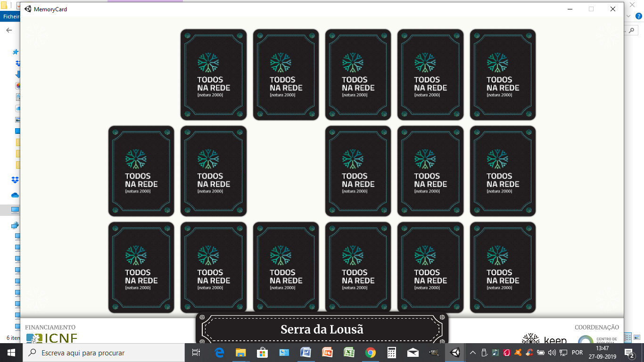Flip the last card in the top row
Image resolution: width=644 pixels, height=362 pixels.
[503, 74]
